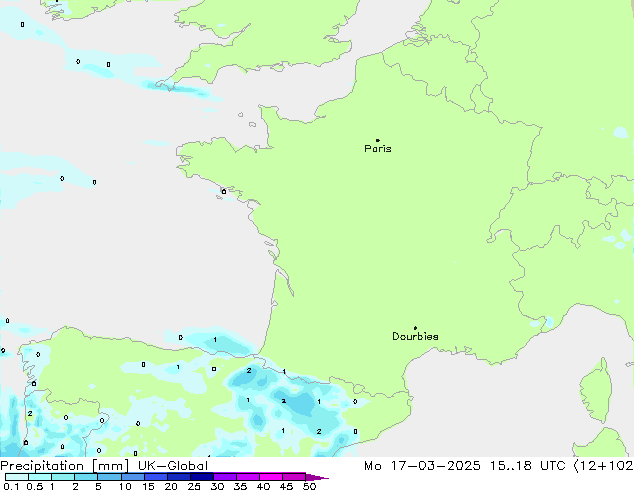Click the 'UK-Global' model name text

[173, 466]
